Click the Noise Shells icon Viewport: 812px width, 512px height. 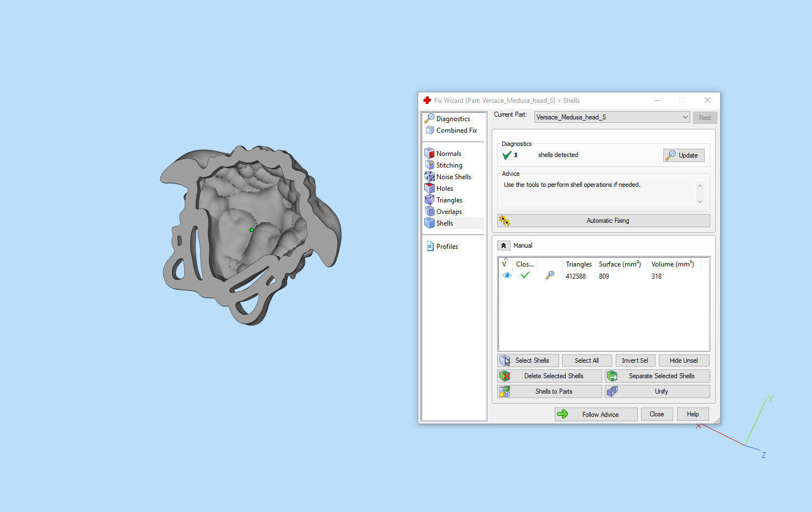click(x=429, y=176)
